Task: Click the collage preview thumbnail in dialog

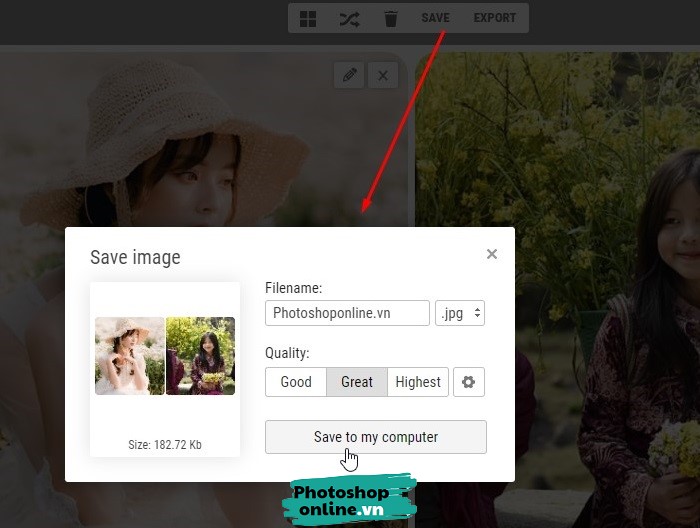Action: coord(165,356)
